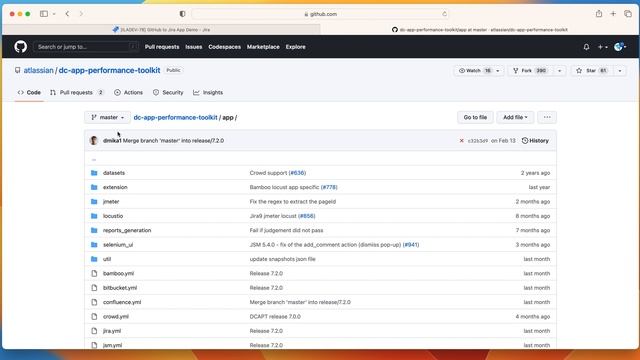
Task: Click the dmika1 author avatar
Action: click(94, 140)
